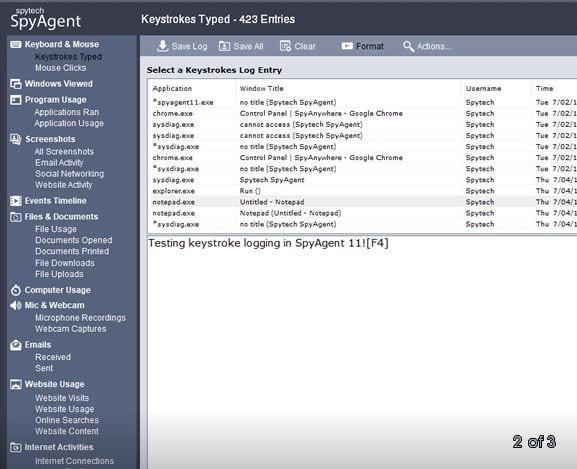
Task: Click the Program Usage sidebar icon
Action: point(16,100)
